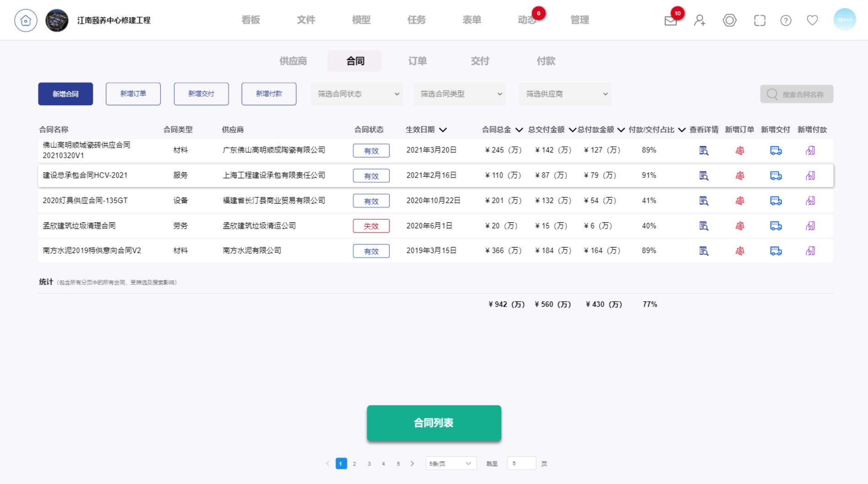View details of 佛山高明顺城瓷砖供应合同
The width and height of the screenshot is (868, 484).
pyautogui.click(x=704, y=151)
